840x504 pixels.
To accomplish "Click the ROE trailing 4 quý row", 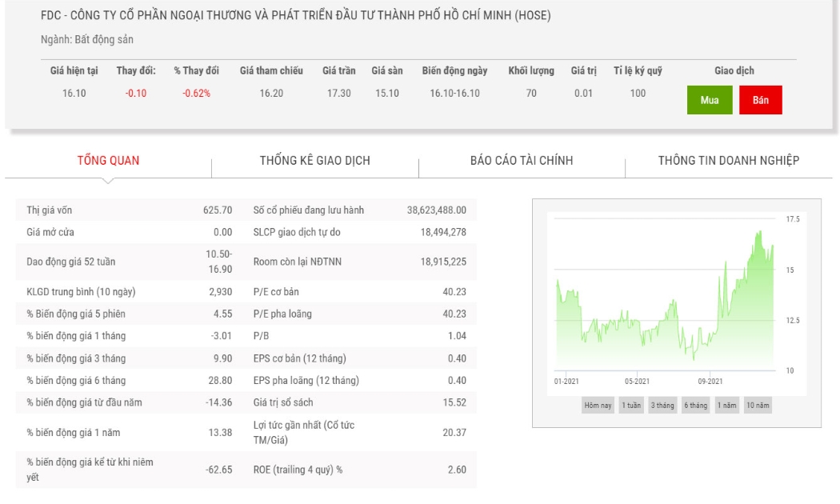I will tap(359, 470).
